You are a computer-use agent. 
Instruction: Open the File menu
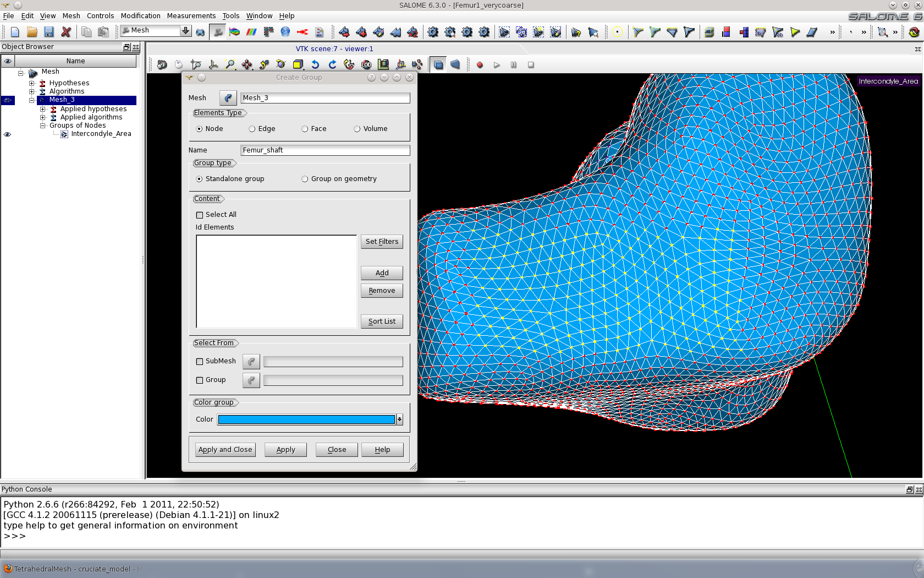[x=9, y=15]
